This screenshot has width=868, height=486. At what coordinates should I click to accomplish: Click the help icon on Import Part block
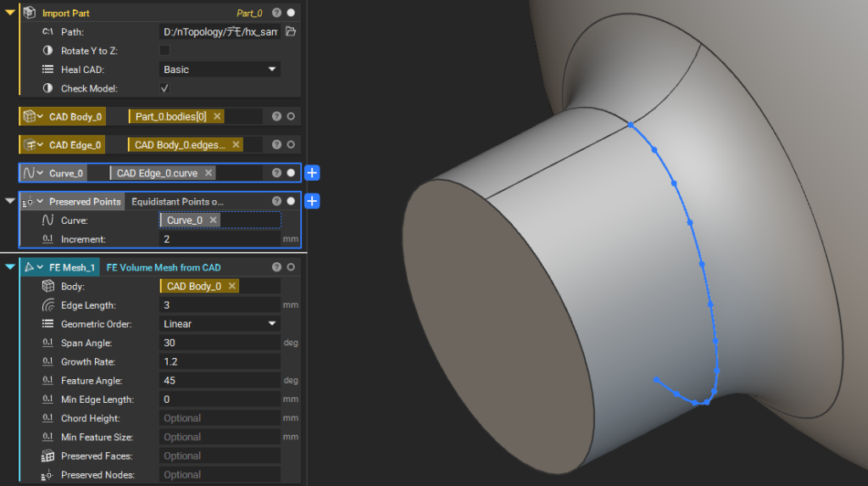(x=276, y=14)
